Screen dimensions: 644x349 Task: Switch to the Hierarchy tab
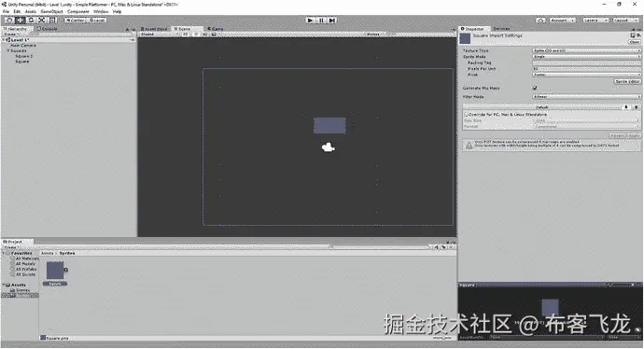click(17, 29)
